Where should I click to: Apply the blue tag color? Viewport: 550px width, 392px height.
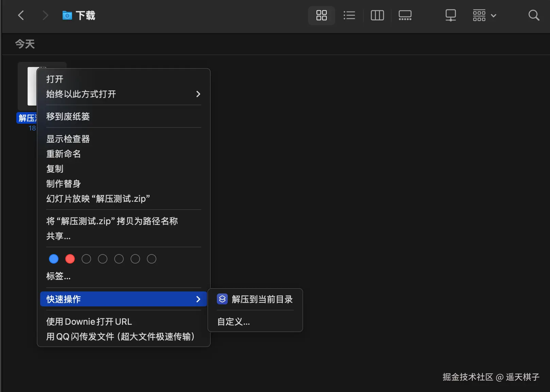click(x=54, y=259)
